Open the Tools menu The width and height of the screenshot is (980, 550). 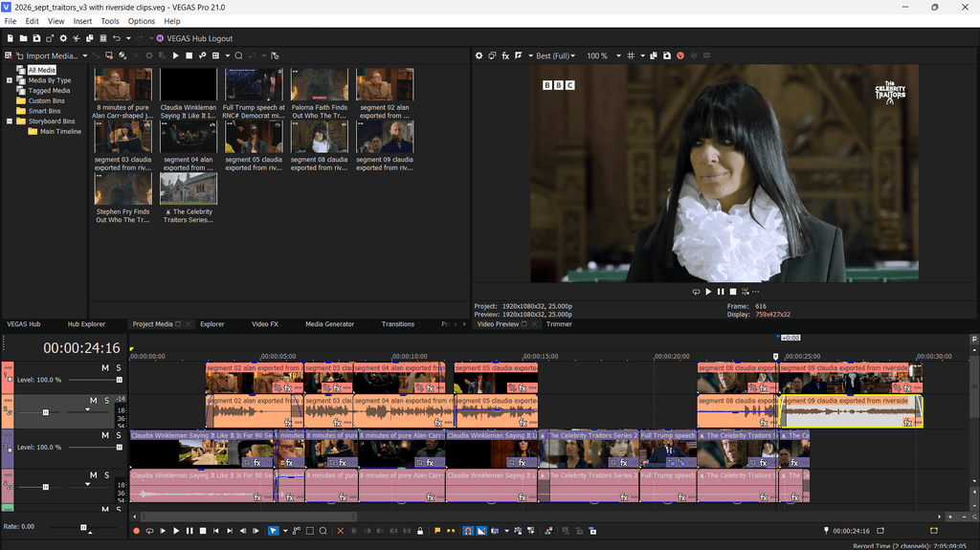[110, 21]
